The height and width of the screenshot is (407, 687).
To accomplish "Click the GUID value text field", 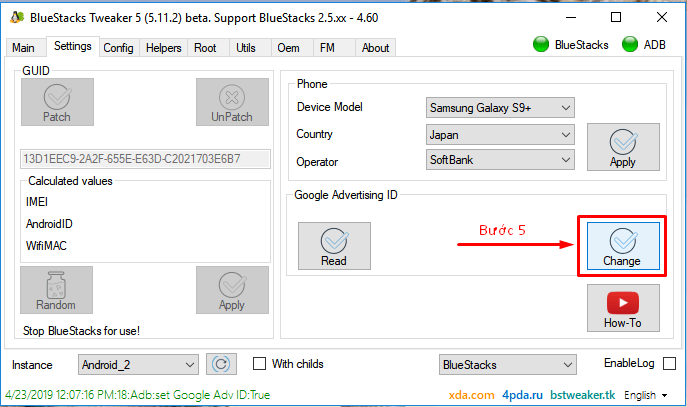I will (x=145, y=159).
